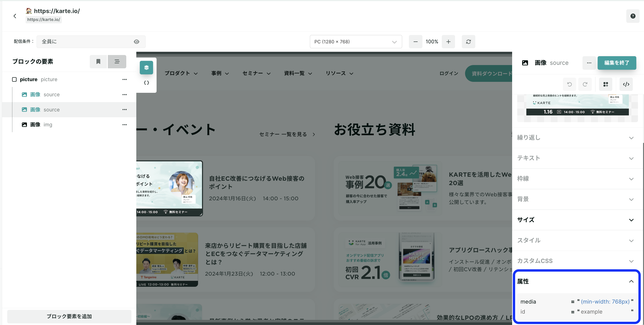The image size is (644, 325).
Task: Expand the 枠線 section
Action: [577, 179]
